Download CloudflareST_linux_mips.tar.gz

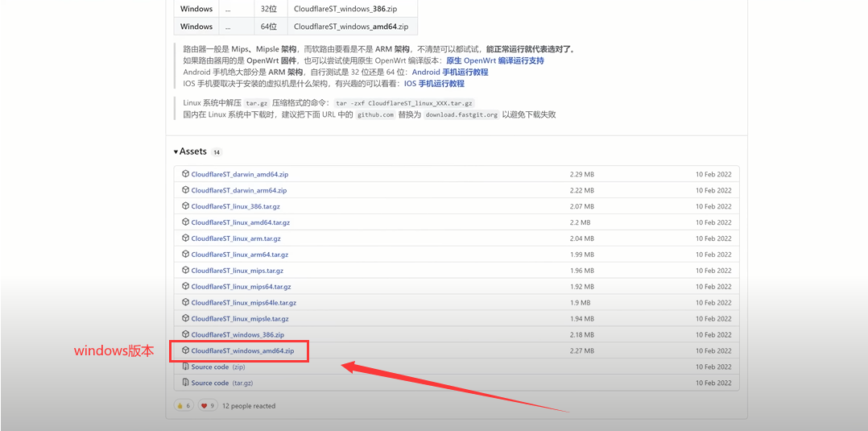click(237, 271)
